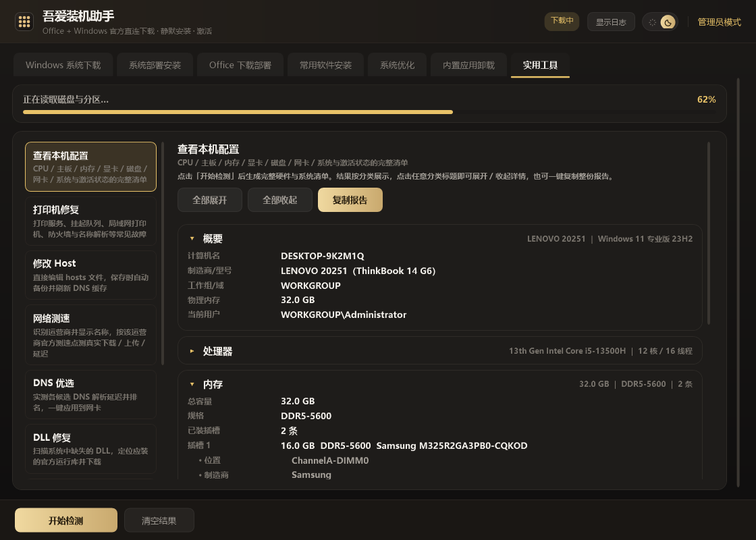Click LENOVO 20251 (ThinkBook 14 G6) value

point(358,271)
